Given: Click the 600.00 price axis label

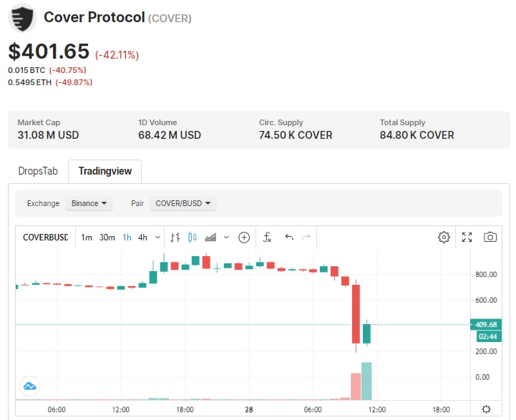Looking at the screenshot, I should click(x=486, y=300).
